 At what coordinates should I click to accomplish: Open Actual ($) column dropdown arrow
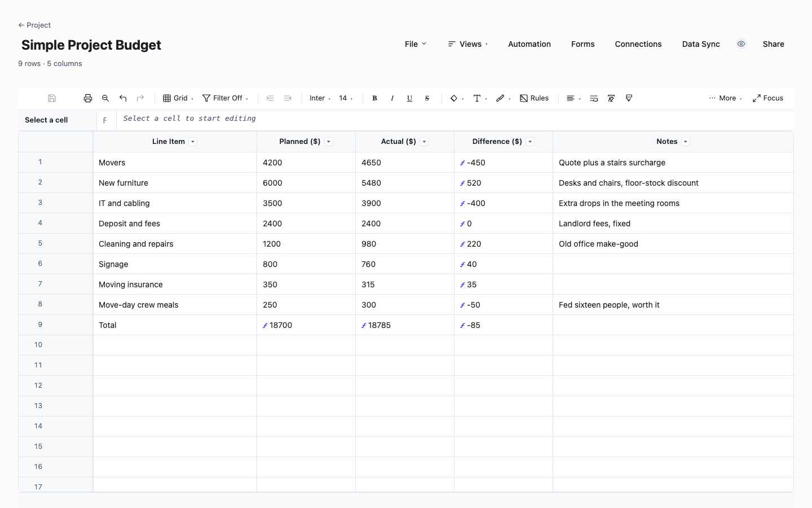[x=424, y=142]
